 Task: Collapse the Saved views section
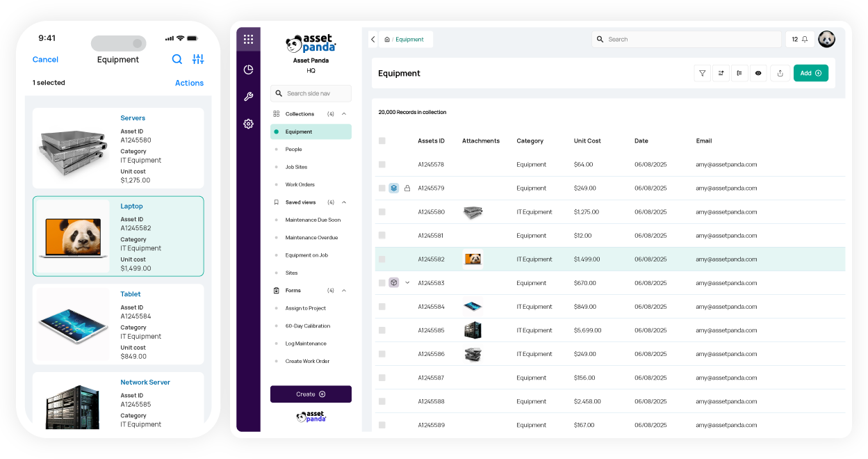343,202
